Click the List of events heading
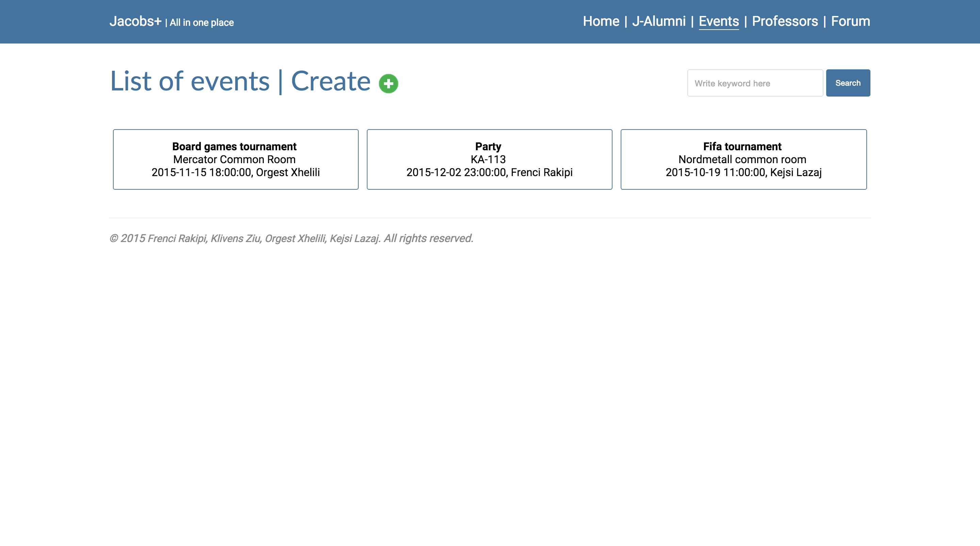 pos(190,81)
